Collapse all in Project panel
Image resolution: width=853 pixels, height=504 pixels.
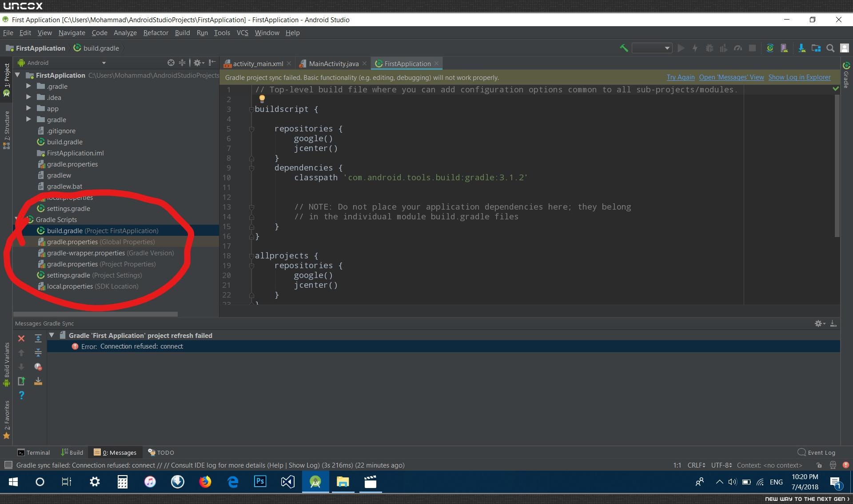pyautogui.click(x=182, y=63)
